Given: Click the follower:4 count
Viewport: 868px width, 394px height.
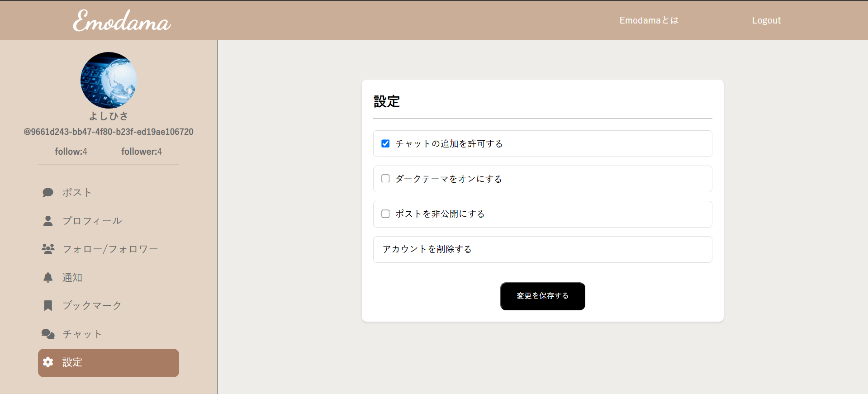Looking at the screenshot, I should 141,152.
